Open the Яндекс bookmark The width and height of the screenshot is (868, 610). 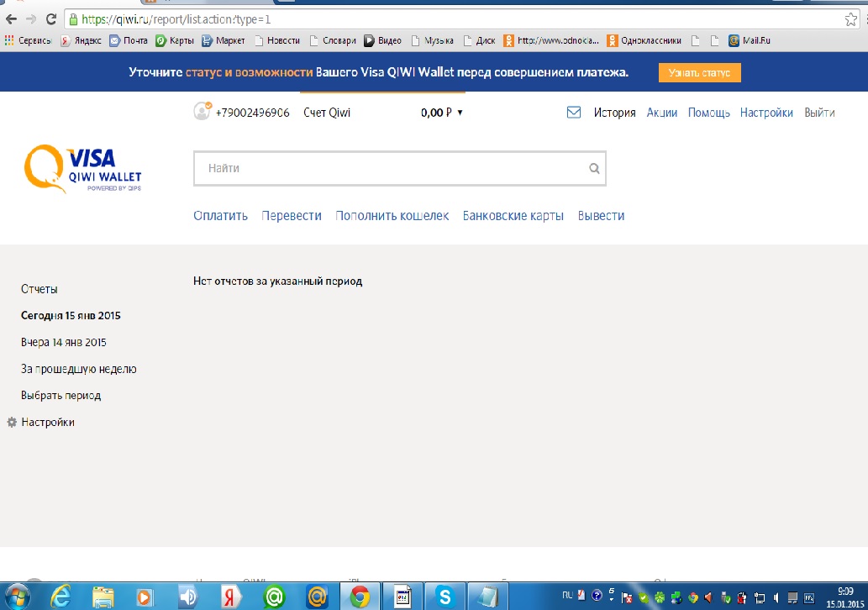[x=82, y=40]
